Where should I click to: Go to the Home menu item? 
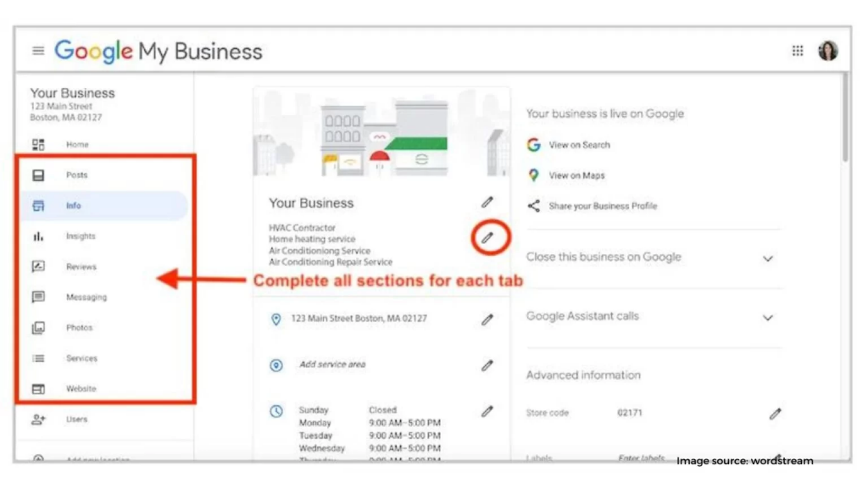(x=77, y=144)
